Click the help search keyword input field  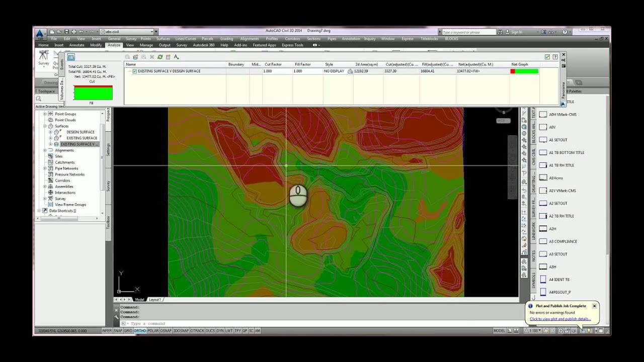click(x=469, y=32)
